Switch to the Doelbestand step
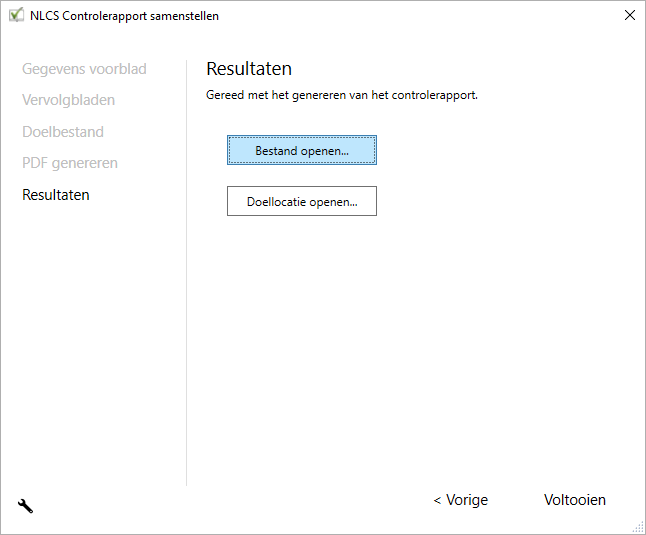The image size is (646, 535). pyautogui.click(x=63, y=131)
